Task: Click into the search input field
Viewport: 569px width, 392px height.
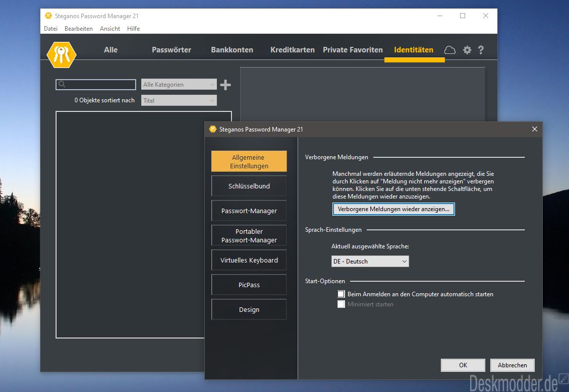Action: tap(96, 85)
